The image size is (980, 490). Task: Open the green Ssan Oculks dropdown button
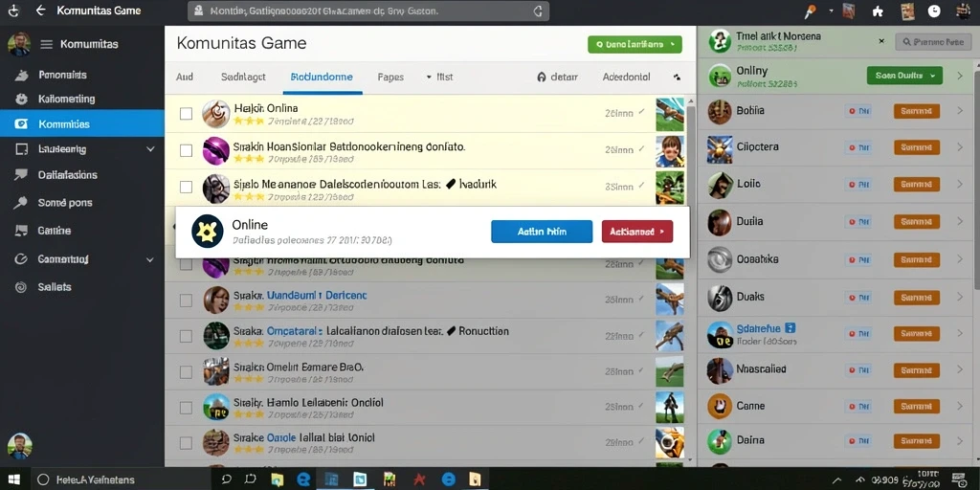pyautogui.click(x=904, y=76)
